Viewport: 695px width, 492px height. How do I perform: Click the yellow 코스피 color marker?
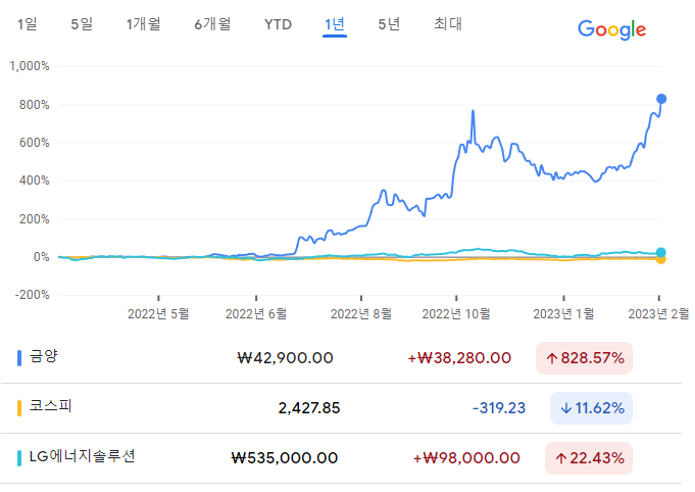click(x=20, y=407)
